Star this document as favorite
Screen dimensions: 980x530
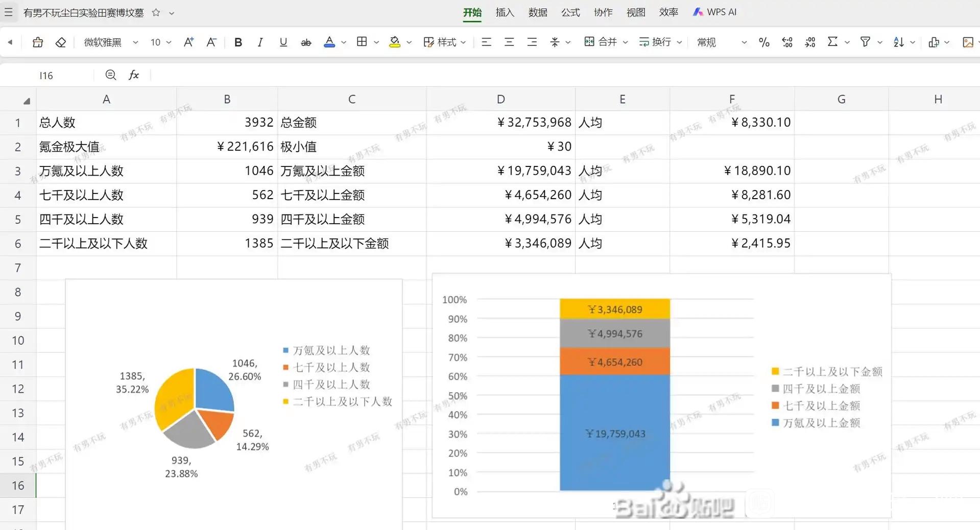156,13
